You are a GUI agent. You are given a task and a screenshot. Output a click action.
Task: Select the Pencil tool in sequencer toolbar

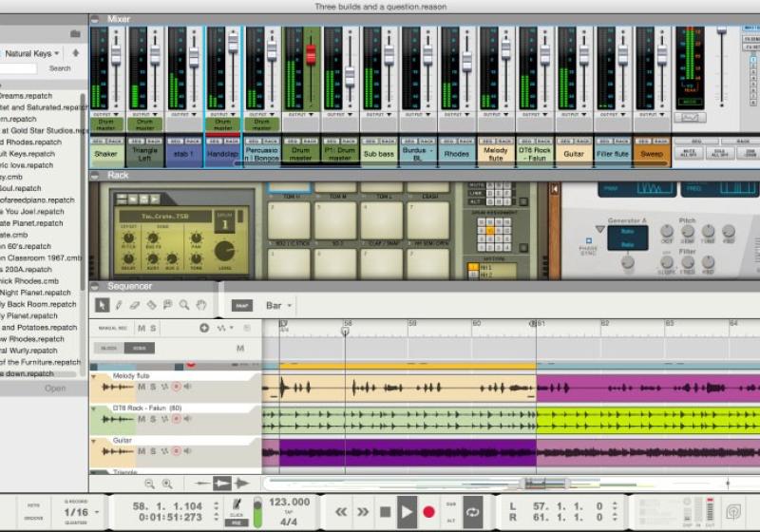click(118, 305)
